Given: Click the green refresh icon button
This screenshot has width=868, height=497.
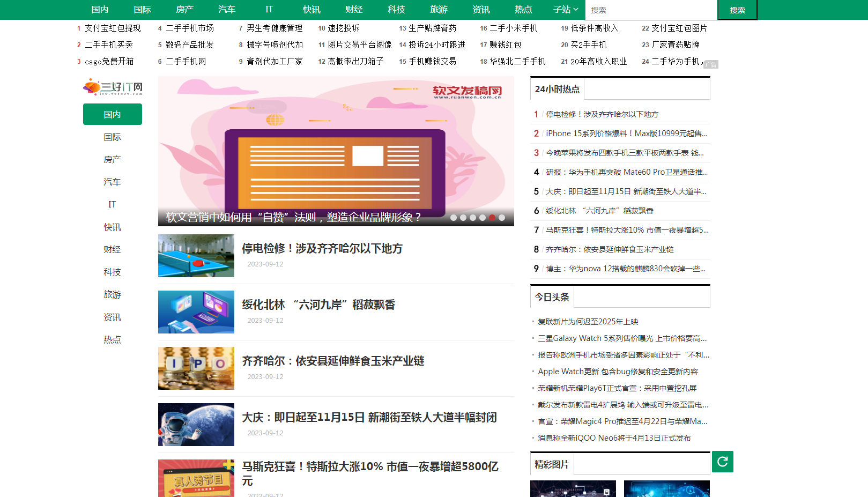Looking at the screenshot, I should pyautogui.click(x=722, y=462).
